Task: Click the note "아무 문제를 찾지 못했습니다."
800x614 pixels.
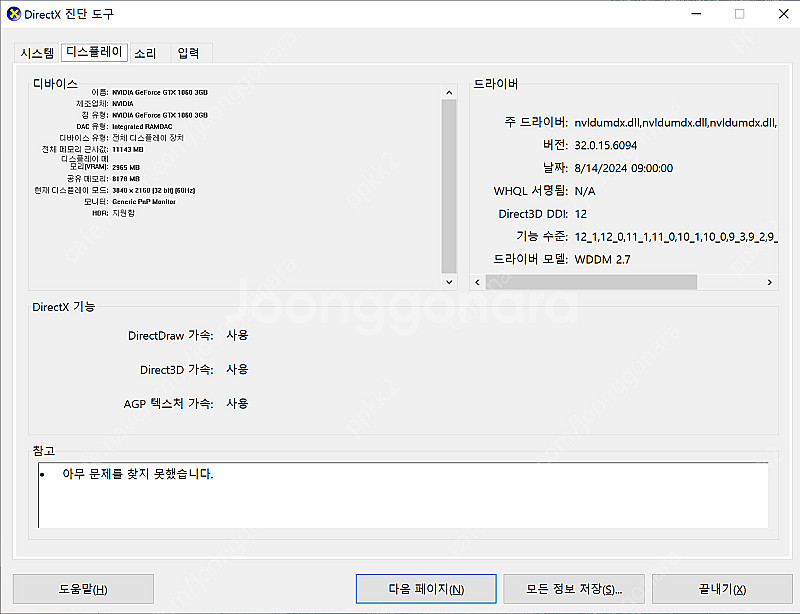Action: 138,474
